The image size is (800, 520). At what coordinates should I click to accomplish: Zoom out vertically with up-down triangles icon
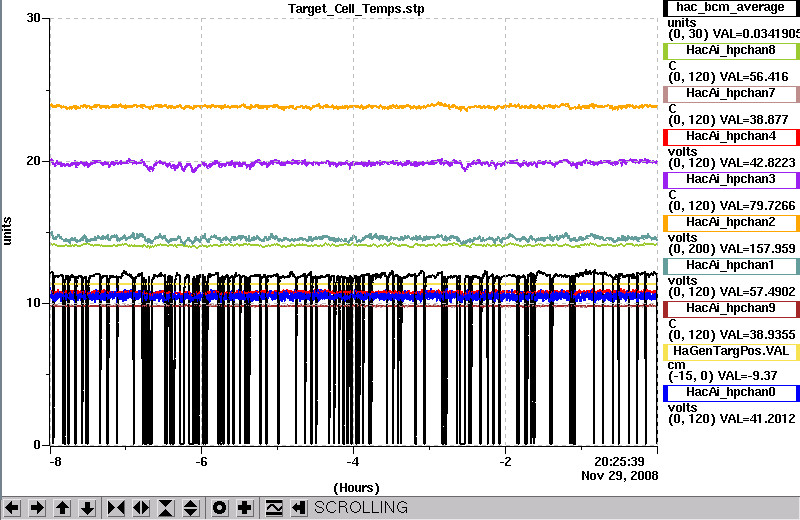click(190, 508)
